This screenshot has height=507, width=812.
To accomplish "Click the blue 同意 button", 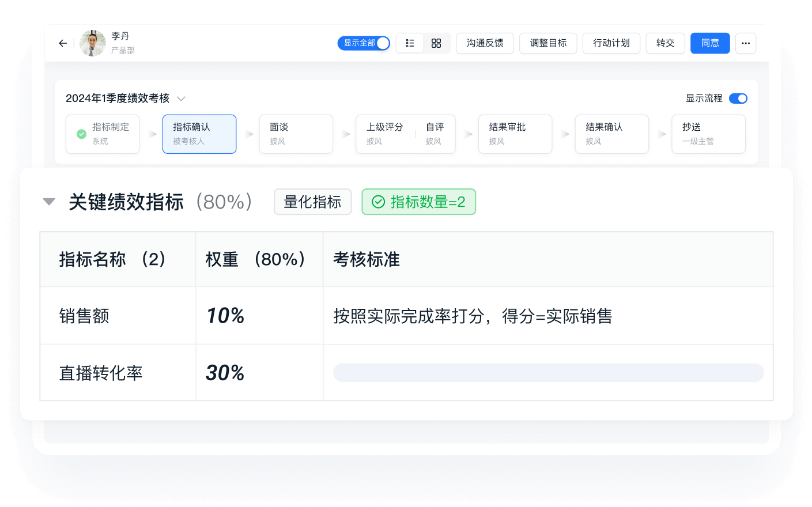I will coord(709,43).
